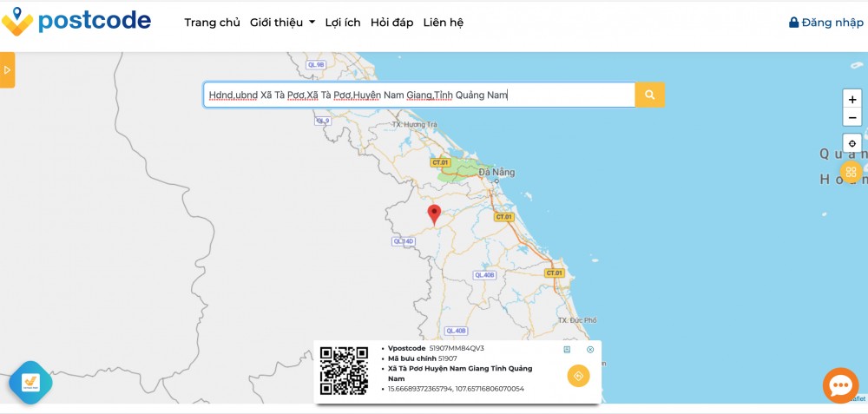Click Đăng nhập to log in

tap(825, 23)
